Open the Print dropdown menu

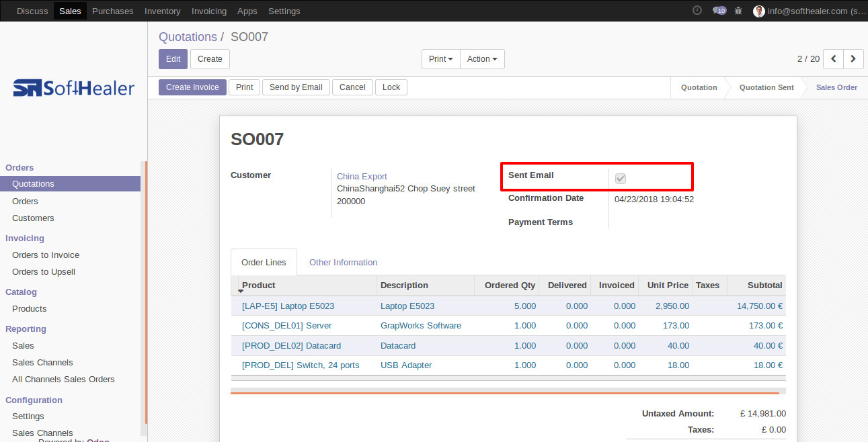tap(441, 59)
